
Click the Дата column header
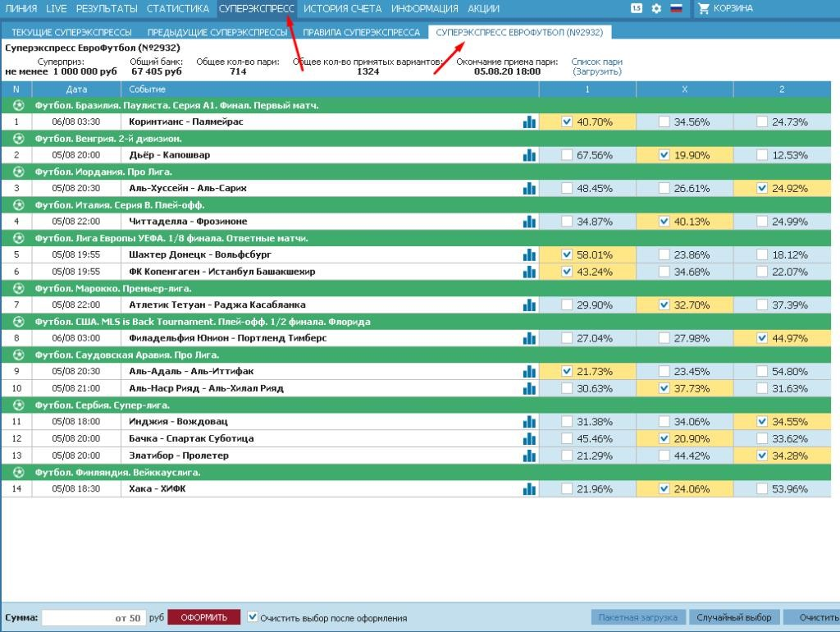tap(76, 89)
